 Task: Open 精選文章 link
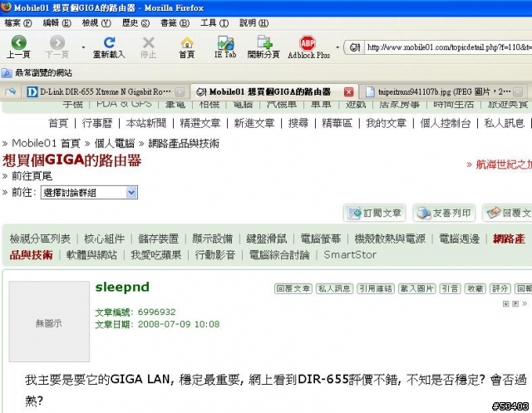tap(200, 123)
